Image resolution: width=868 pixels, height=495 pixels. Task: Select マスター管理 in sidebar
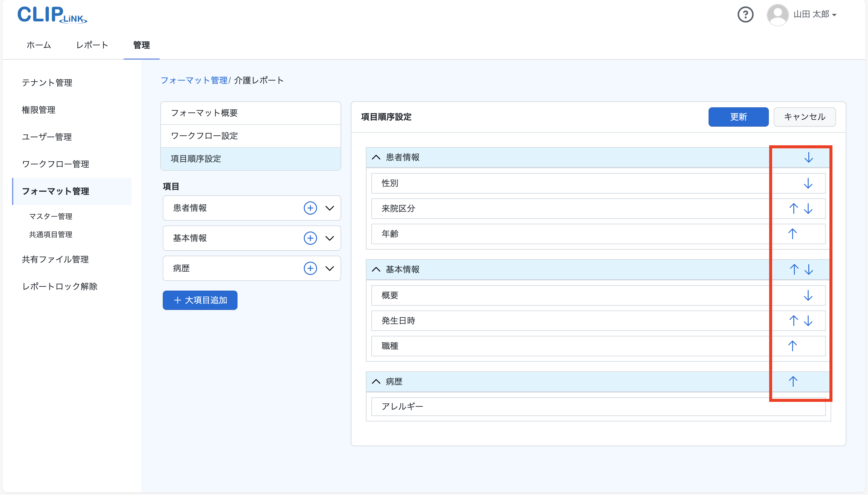pyautogui.click(x=51, y=216)
